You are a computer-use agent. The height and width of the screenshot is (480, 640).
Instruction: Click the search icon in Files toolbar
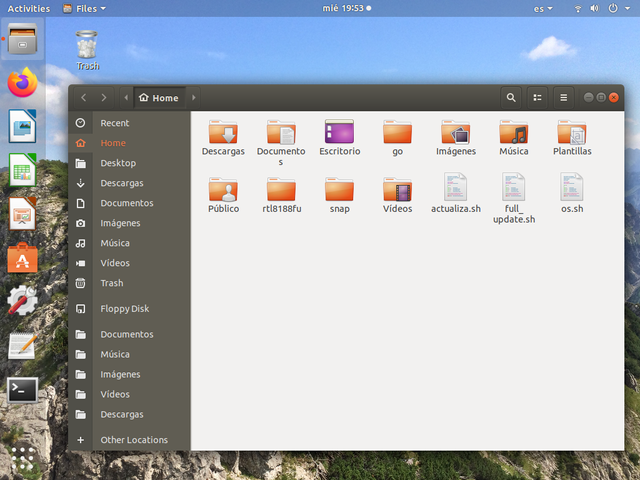511,98
